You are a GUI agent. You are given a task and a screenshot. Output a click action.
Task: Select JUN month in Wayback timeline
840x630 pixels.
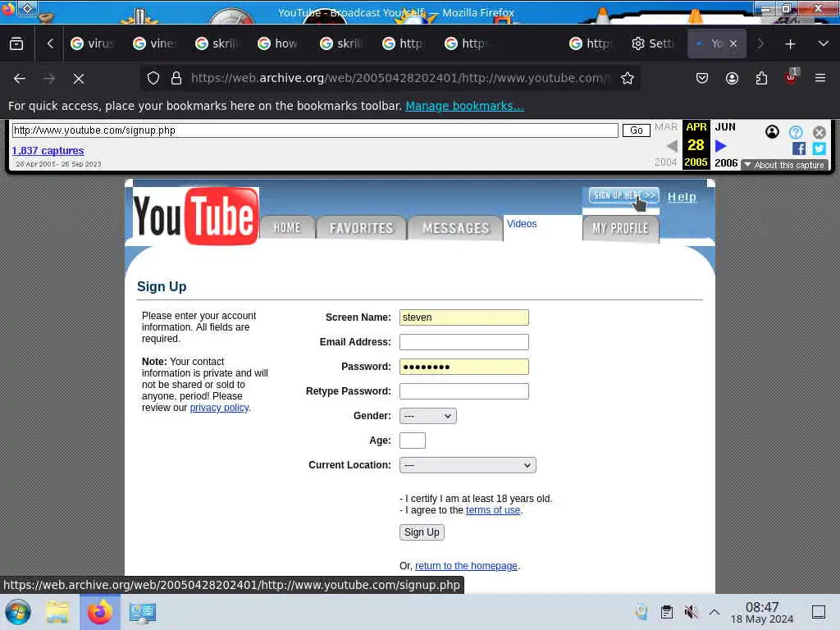tap(725, 127)
